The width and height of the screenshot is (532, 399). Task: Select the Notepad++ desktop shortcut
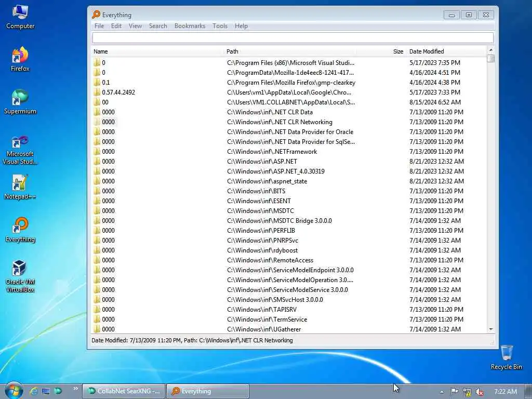click(20, 187)
